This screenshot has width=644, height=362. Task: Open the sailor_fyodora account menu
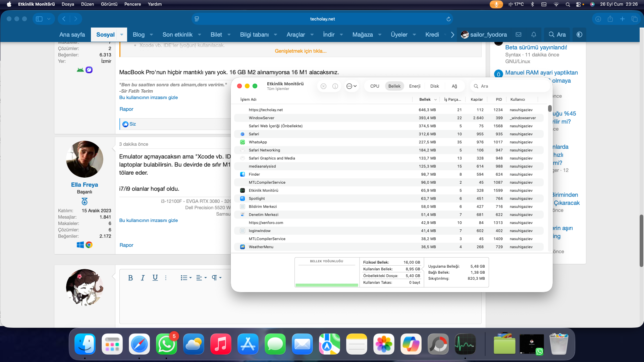pyautogui.click(x=484, y=35)
